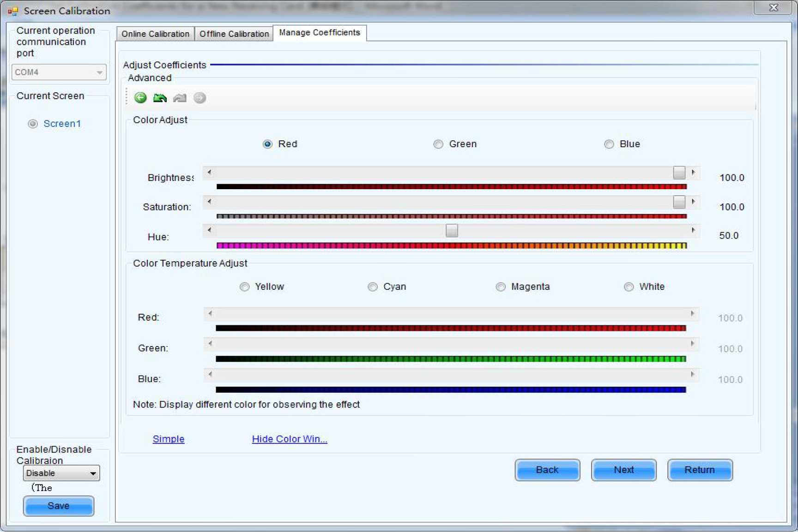The image size is (798, 532).
Task: Click the grayed forward circle icon
Action: (199, 98)
